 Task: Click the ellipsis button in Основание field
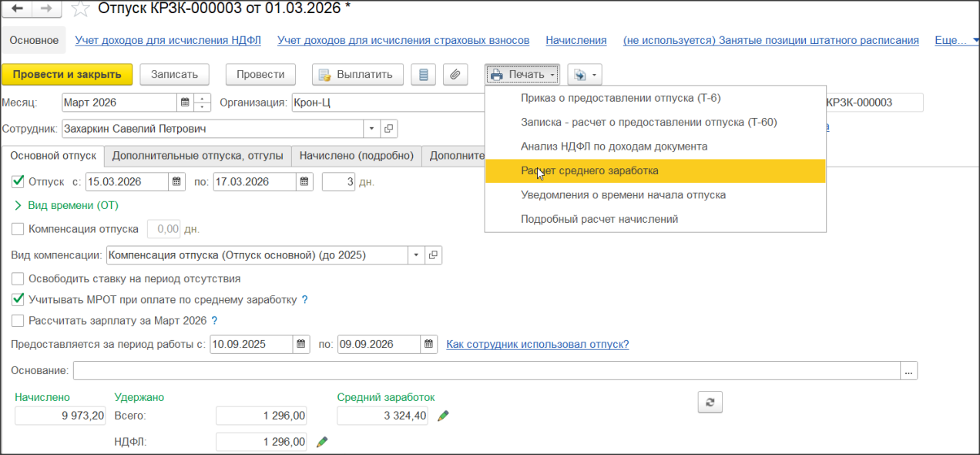pyautogui.click(x=908, y=371)
